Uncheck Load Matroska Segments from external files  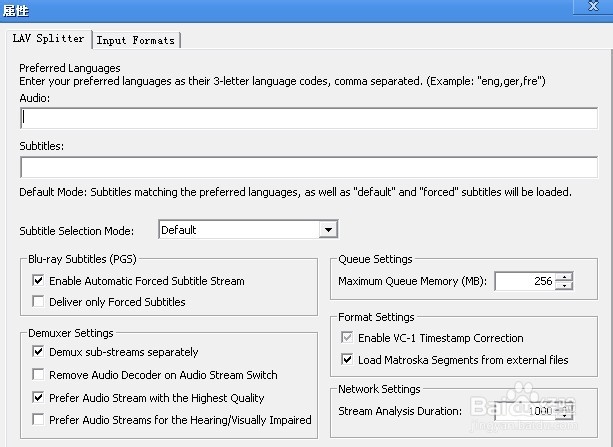pyautogui.click(x=347, y=359)
